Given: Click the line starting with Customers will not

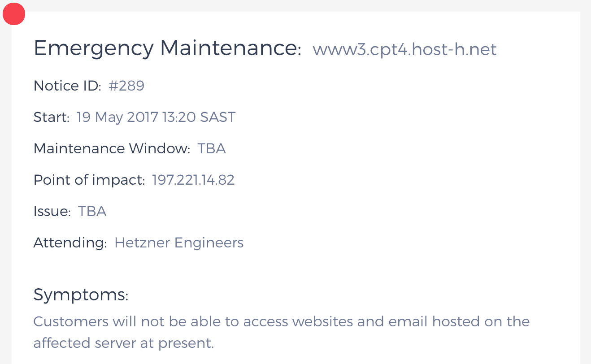Looking at the screenshot, I should pyautogui.click(x=282, y=321).
